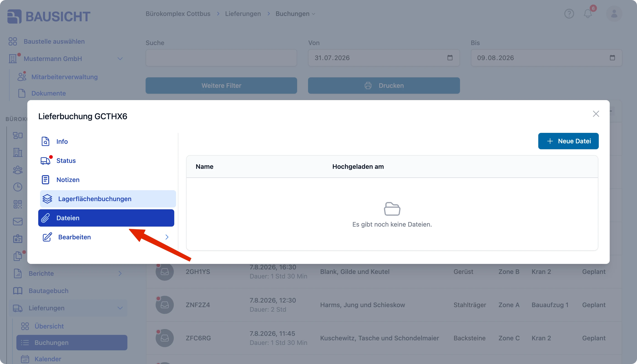Click the Bautagebuch book icon

[18, 291]
